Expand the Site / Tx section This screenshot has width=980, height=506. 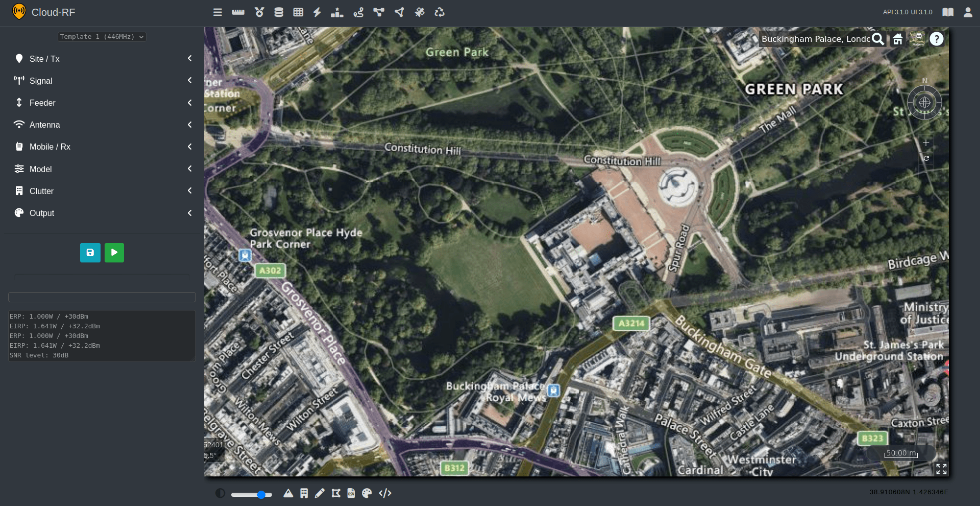coord(102,59)
